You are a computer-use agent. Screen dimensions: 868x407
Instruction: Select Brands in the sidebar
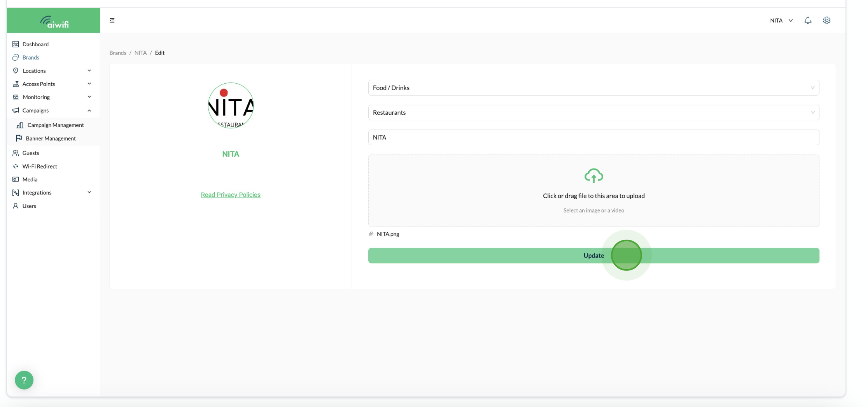[31, 57]
